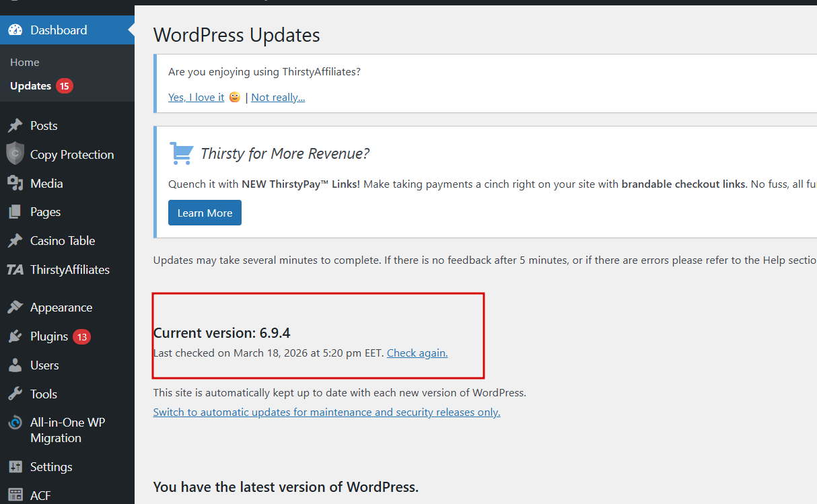Click the Plugins count badge 13
Image resolution: width=817 pixels, height=504 pixels.
[x=82, y=337]
